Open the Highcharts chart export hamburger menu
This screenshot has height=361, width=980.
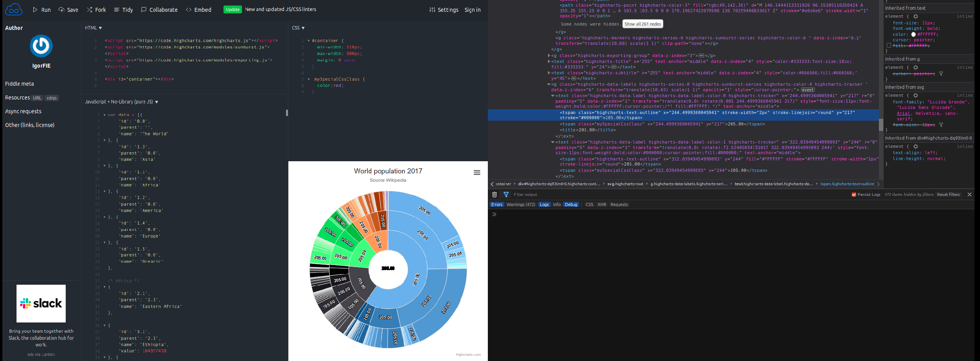(477, 172)
